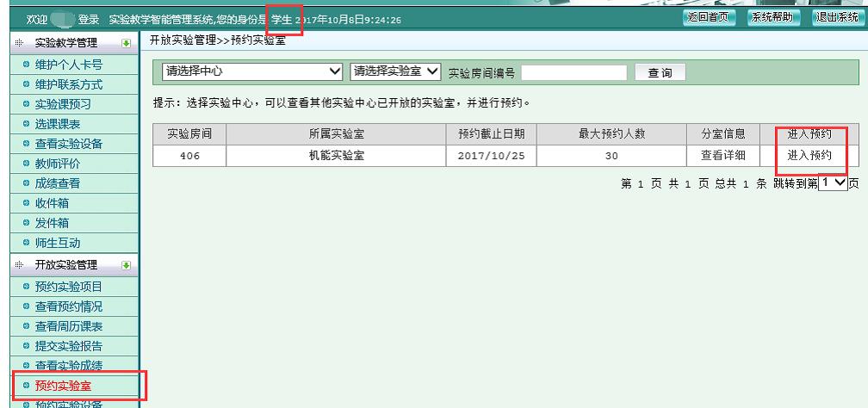868x408 pixels.
Task: Select the highlighted 预约实验室 menu item
Action: (x=63, y=385)
